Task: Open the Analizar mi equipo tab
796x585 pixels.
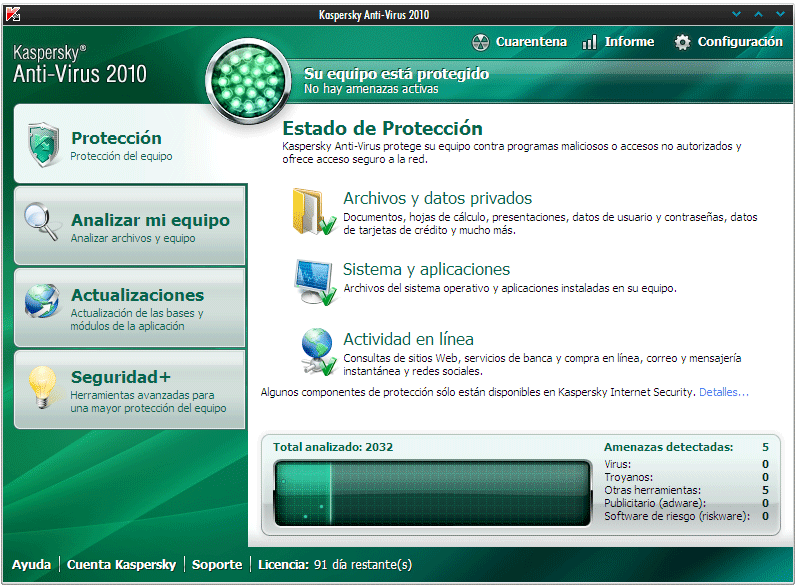Action: (150, 222)
